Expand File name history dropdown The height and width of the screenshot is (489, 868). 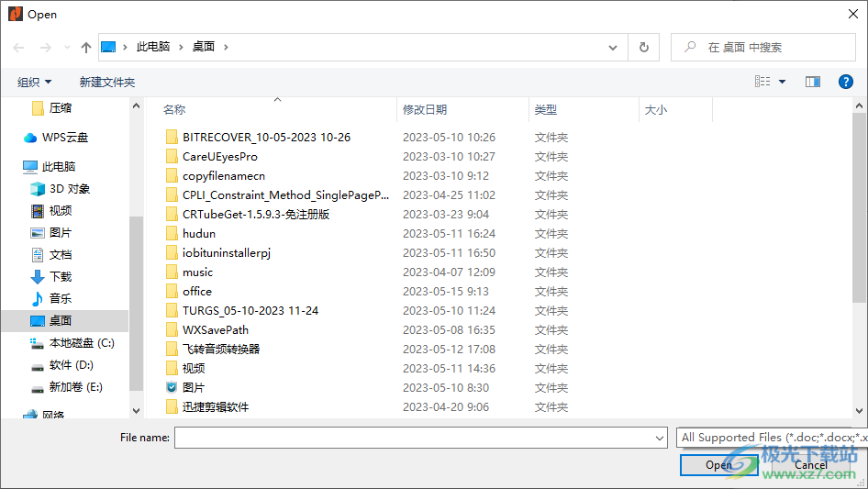pos(660,438)
